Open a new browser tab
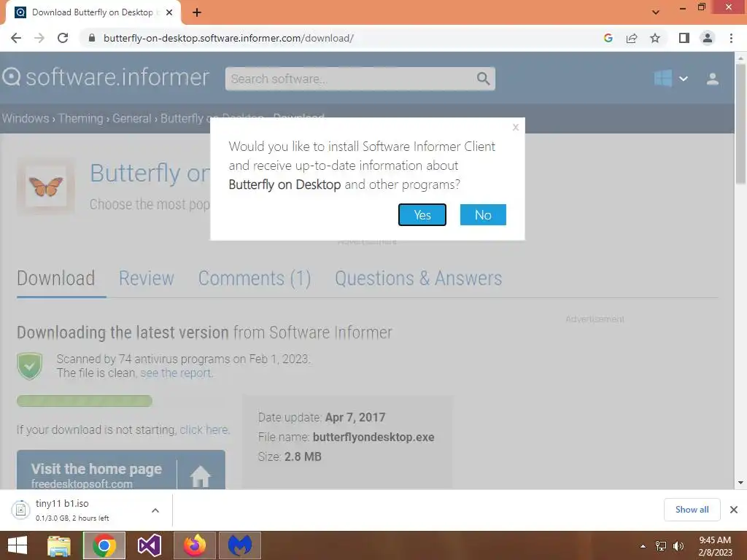The width and height of the screenshot is (747, 560). tap(197, 12)
